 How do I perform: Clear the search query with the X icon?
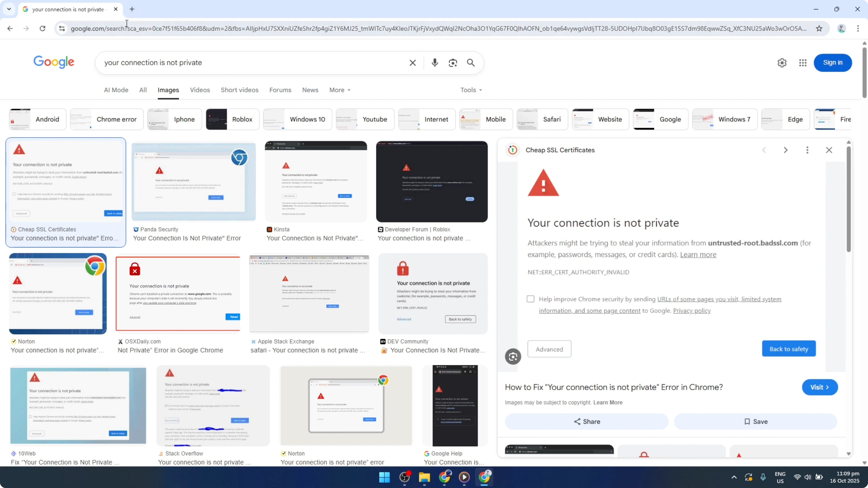(x=413, y=63)
